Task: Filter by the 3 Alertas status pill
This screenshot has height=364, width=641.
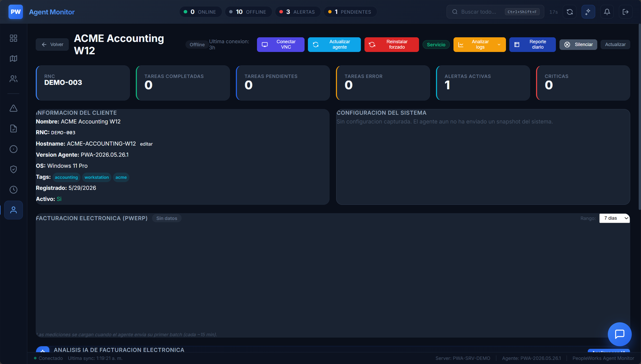Action: point(298,12)
